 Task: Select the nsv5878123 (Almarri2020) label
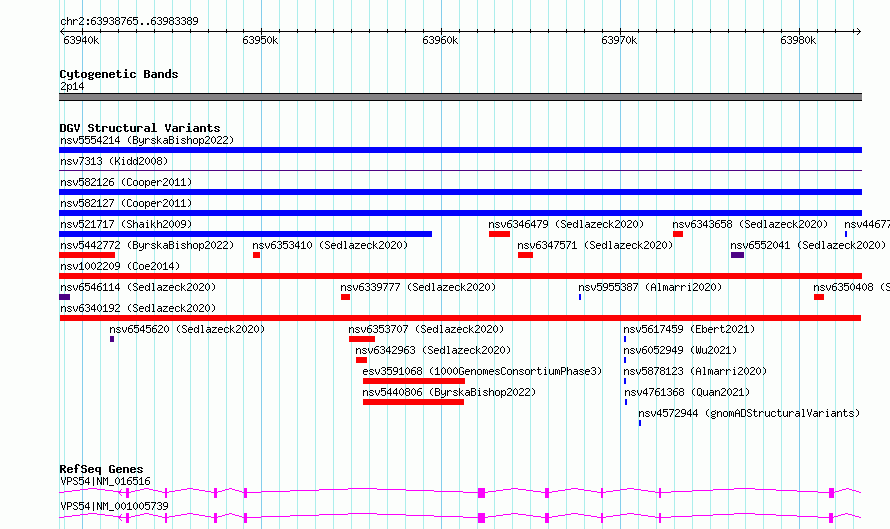point(695,371)
